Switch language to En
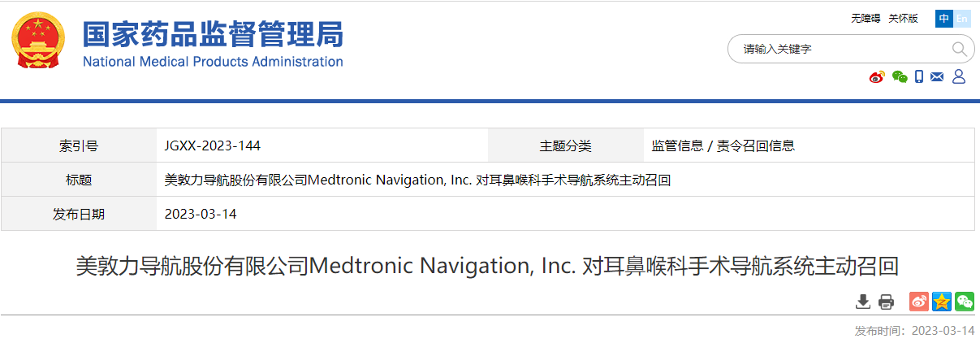 [962, 19]
